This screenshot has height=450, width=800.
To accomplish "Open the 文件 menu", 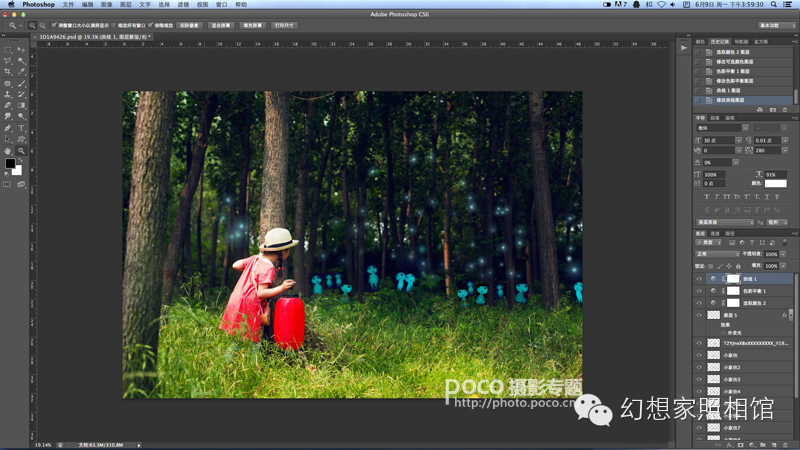I will click(68, 5).
